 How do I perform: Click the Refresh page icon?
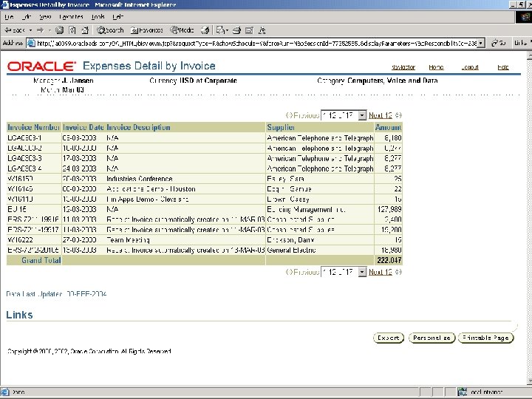click(x=72, y=30)
